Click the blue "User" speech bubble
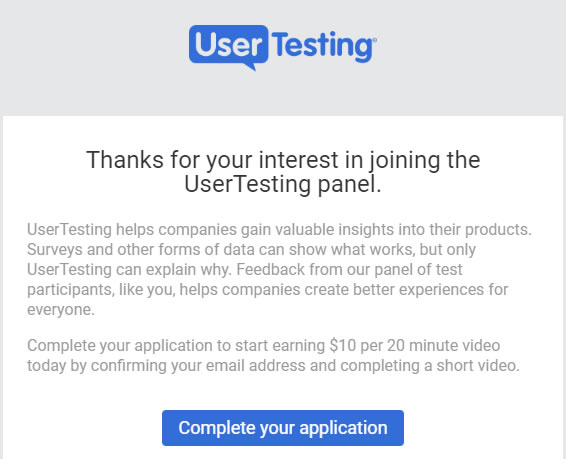The image size is (566, 459). tap(228, 44)
